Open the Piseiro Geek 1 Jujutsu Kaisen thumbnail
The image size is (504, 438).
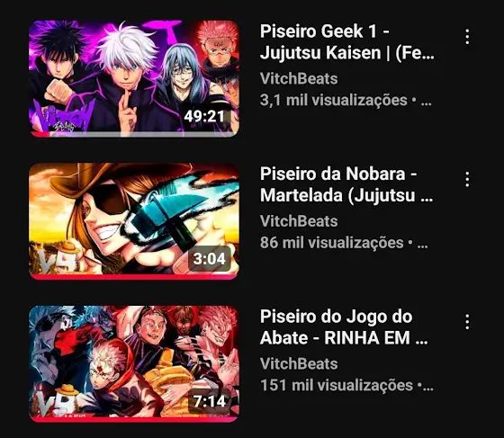[x=134, y=78]
